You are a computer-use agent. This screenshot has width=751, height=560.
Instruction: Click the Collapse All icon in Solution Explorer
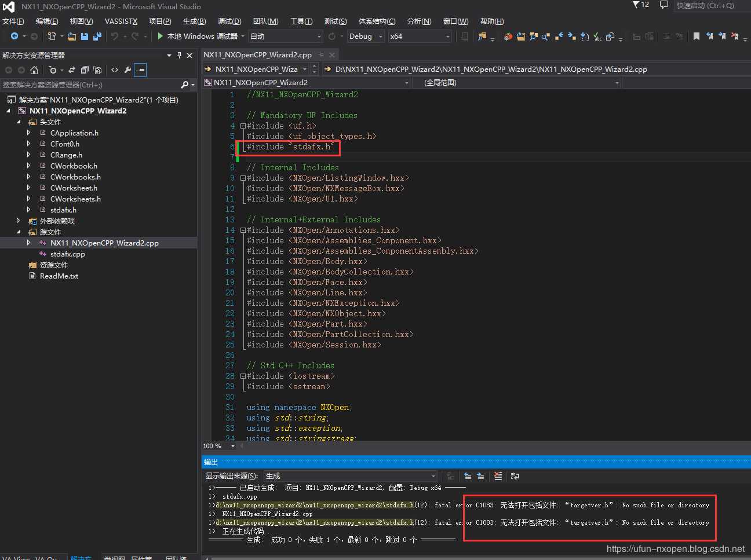85,70
